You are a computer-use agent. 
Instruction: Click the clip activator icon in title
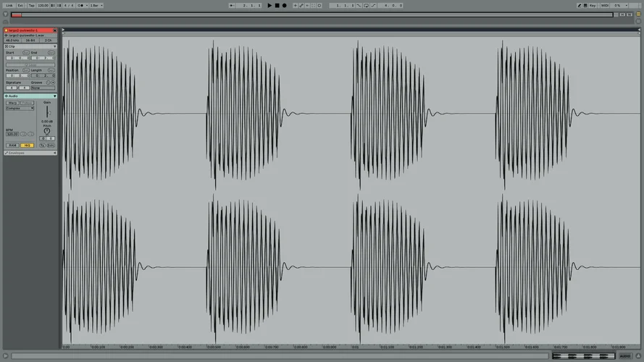[x=7, y=30]
